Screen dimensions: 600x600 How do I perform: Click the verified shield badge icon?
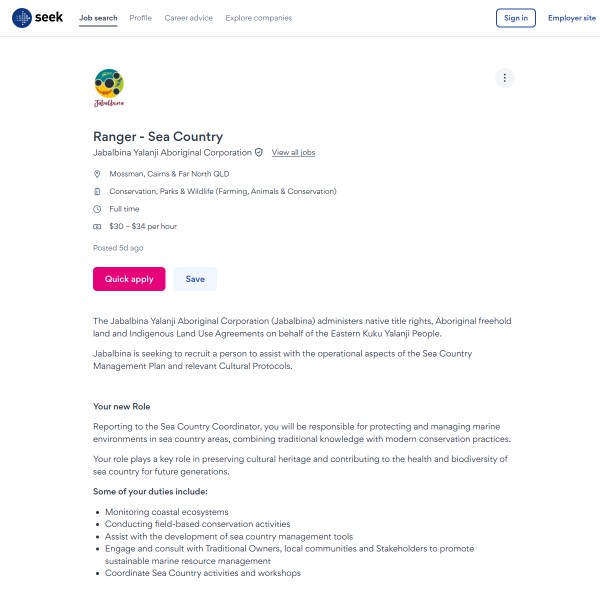point(259,153)
